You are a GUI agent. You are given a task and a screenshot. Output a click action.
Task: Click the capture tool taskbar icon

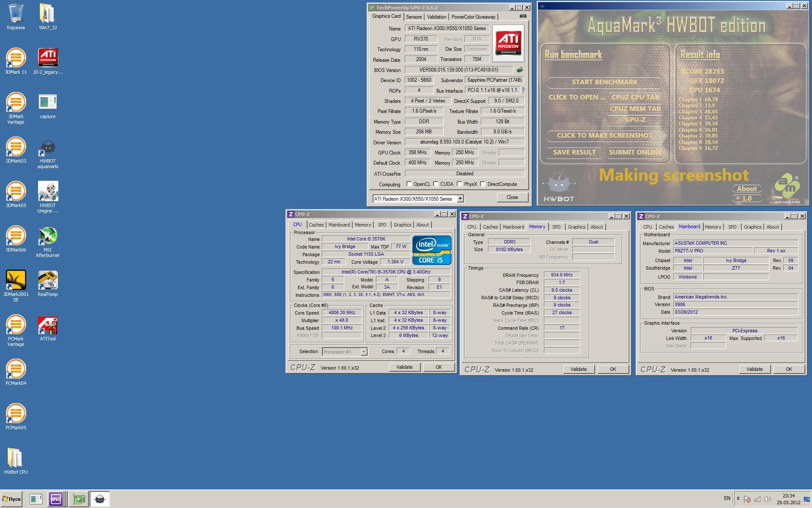36,499
